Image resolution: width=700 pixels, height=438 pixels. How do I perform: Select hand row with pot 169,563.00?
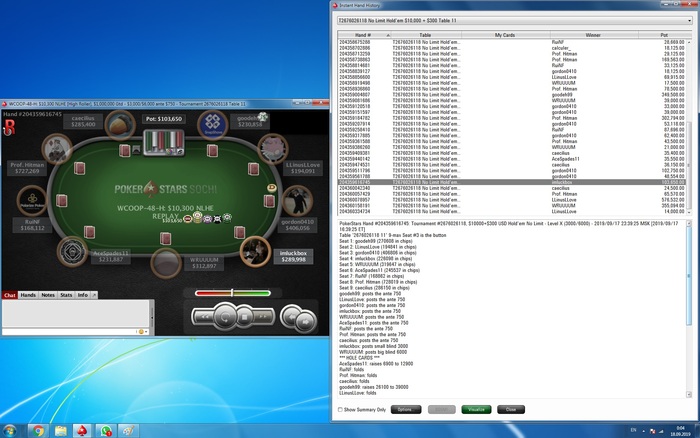pos(512,59)
